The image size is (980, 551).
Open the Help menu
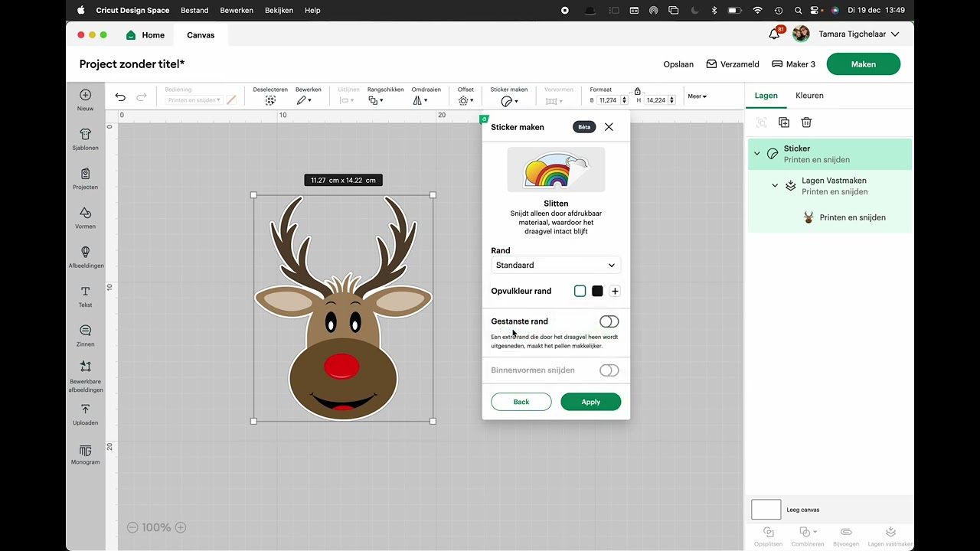coord(312,11)
